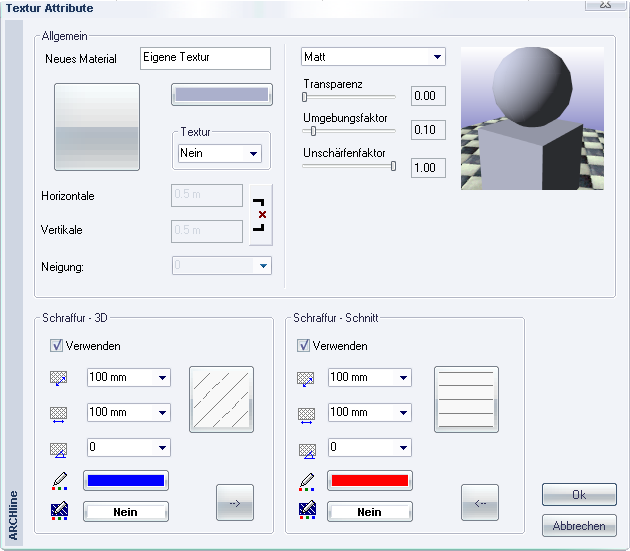Copy 3D hatch to section with --> button
The height and width of the screenshot is (551, 630).
[235, 503]
